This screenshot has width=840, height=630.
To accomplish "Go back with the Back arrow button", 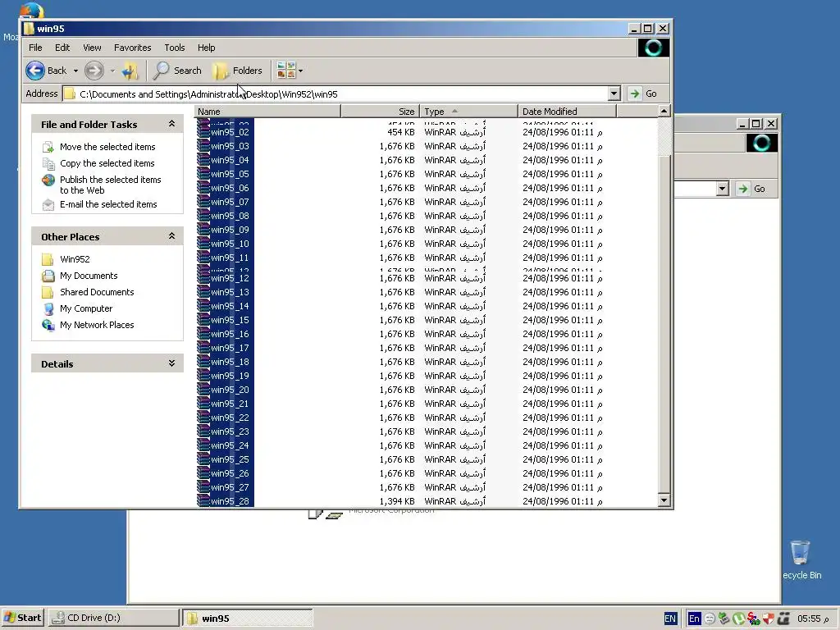I will click(36, 71).
